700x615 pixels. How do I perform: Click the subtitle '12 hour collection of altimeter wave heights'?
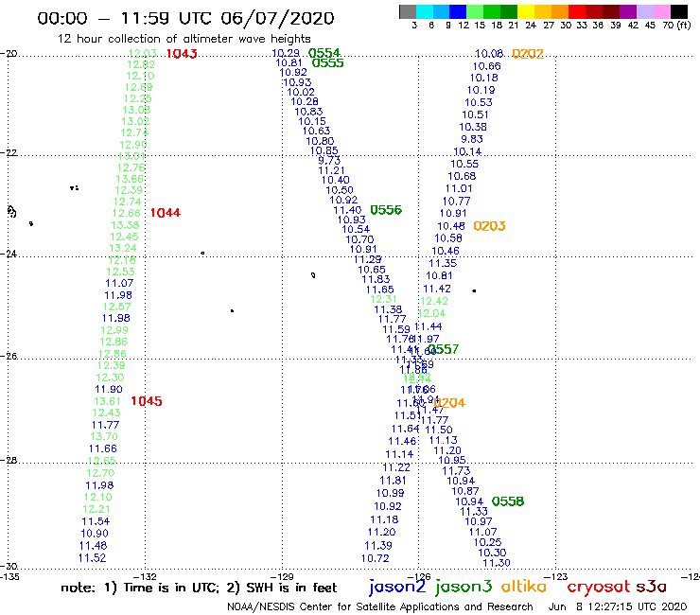coord(184,39)
